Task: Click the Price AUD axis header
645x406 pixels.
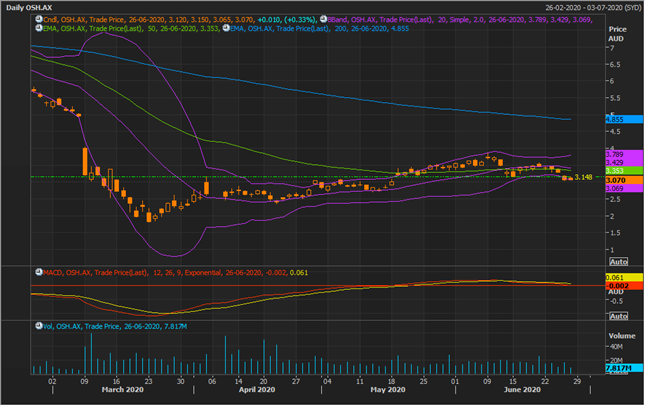Action: click(617, 34)
